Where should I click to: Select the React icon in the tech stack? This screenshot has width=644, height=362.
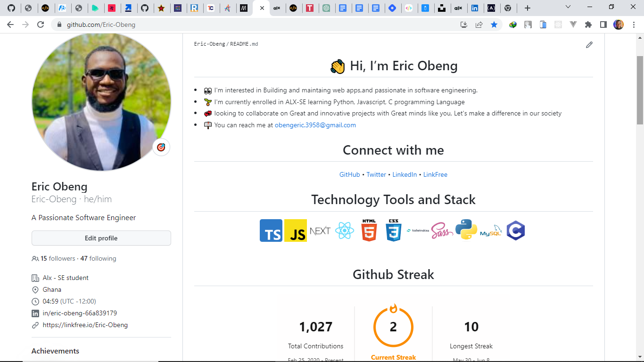345,230
